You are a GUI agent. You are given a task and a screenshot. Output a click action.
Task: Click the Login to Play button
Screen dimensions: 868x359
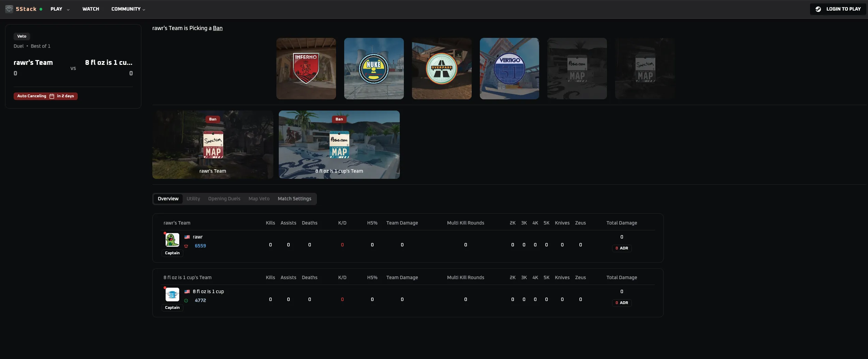(838, 9)
